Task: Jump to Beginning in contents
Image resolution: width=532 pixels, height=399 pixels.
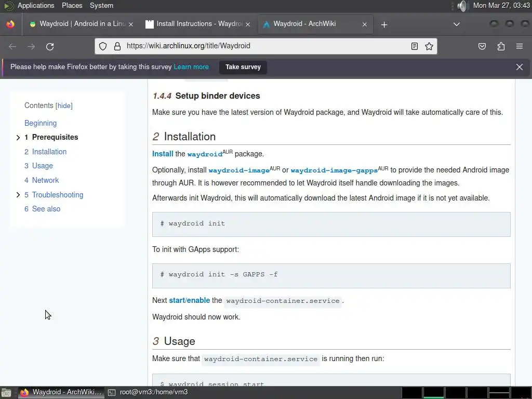Action: (41, 123)
